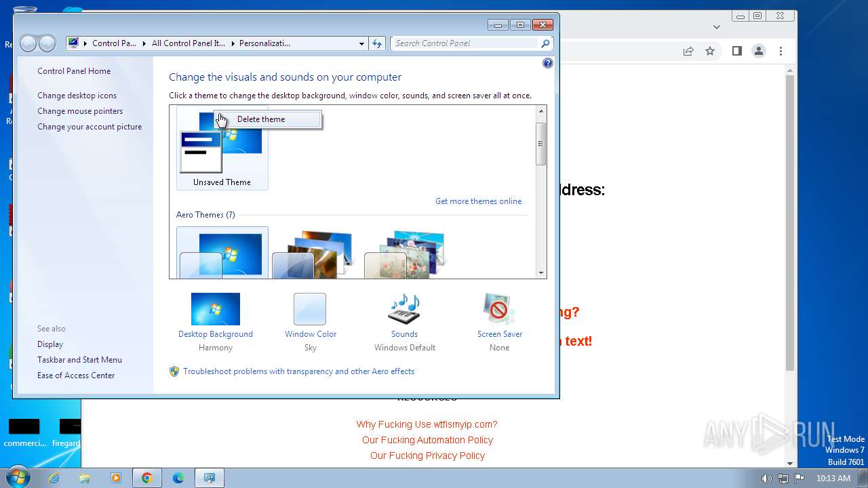Viewport: 868px width, 488px height.
Task: Click Personalization window taskbar button
Action: tap(210, 478)
